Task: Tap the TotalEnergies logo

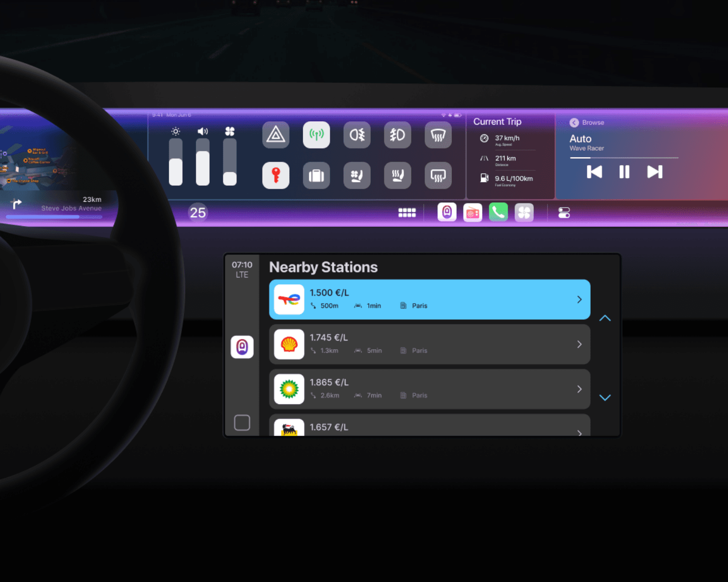Action: [289, 299]
